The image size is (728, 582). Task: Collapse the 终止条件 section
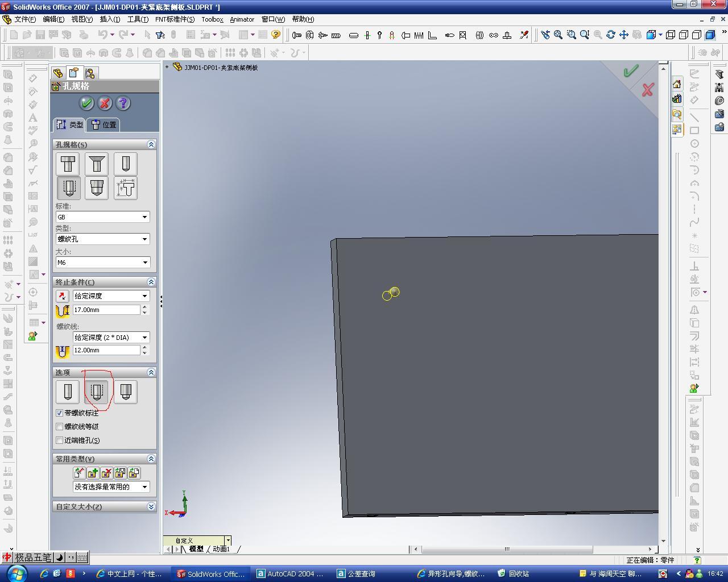pos(151,282)
